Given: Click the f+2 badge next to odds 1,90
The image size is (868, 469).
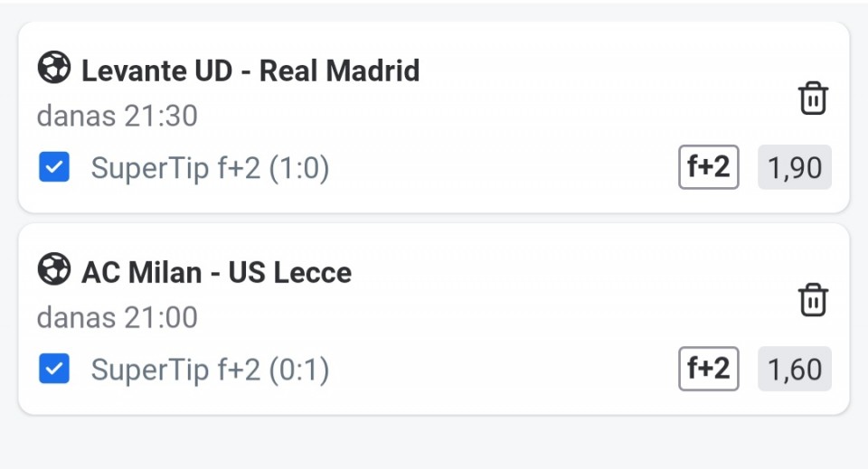Looking at the screenshot, I should click(708, 167).
